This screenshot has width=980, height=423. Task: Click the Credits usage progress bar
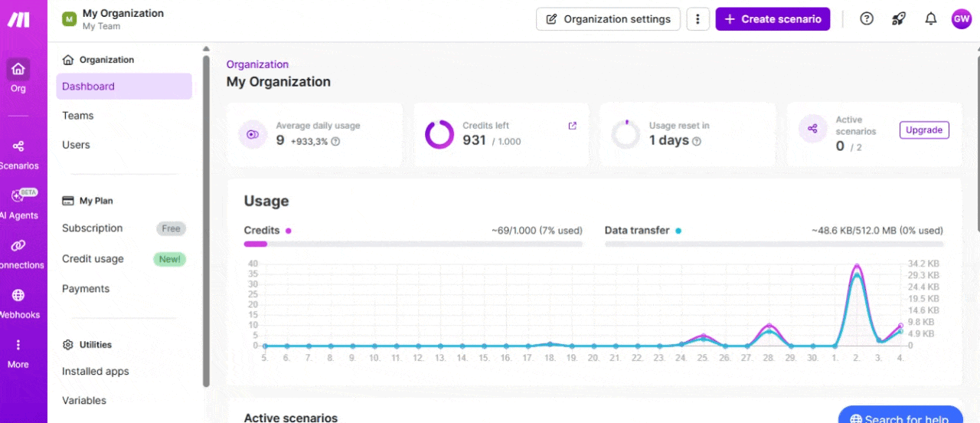click(413, 244)
